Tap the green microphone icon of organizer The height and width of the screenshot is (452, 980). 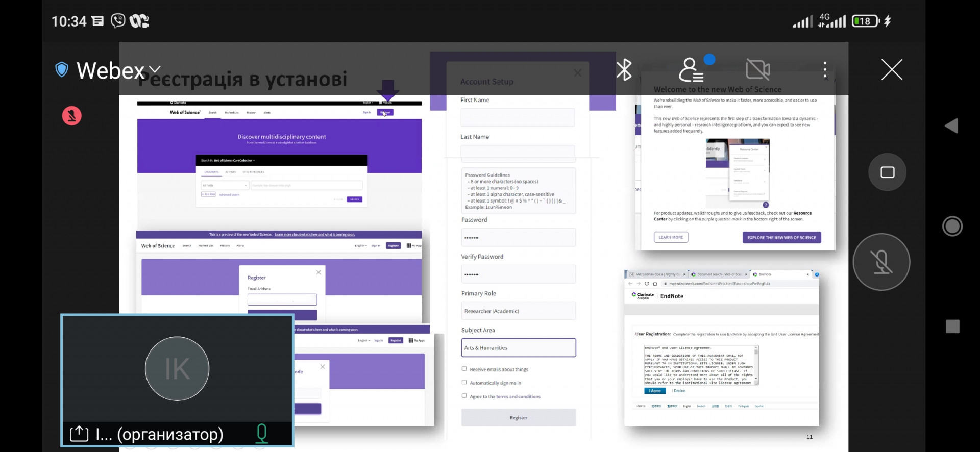pyautogui.click(x=262, y=434)
